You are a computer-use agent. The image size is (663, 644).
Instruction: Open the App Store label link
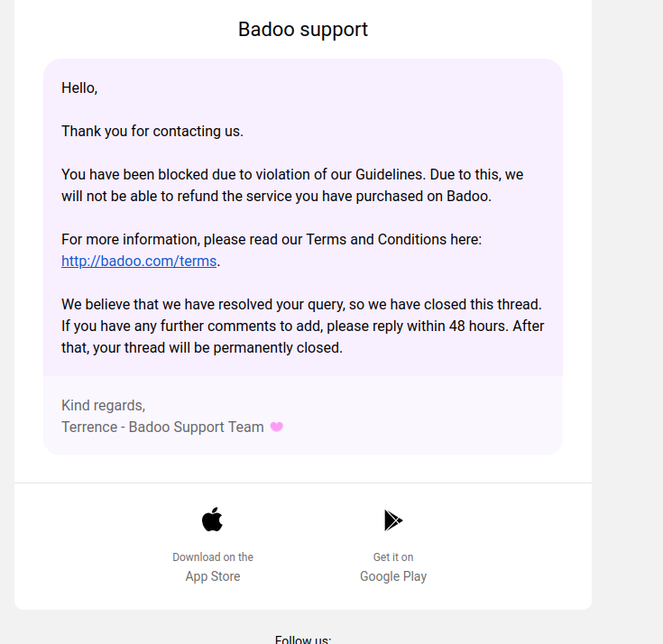coord(213,576)
